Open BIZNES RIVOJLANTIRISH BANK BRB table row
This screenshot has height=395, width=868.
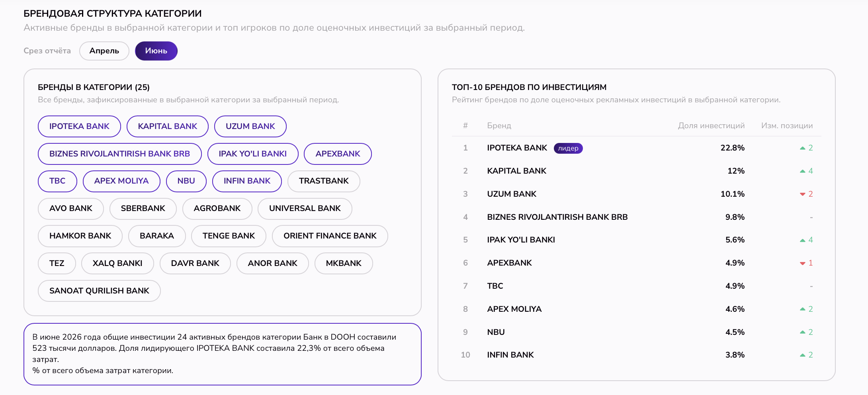(x=636, y=217)
